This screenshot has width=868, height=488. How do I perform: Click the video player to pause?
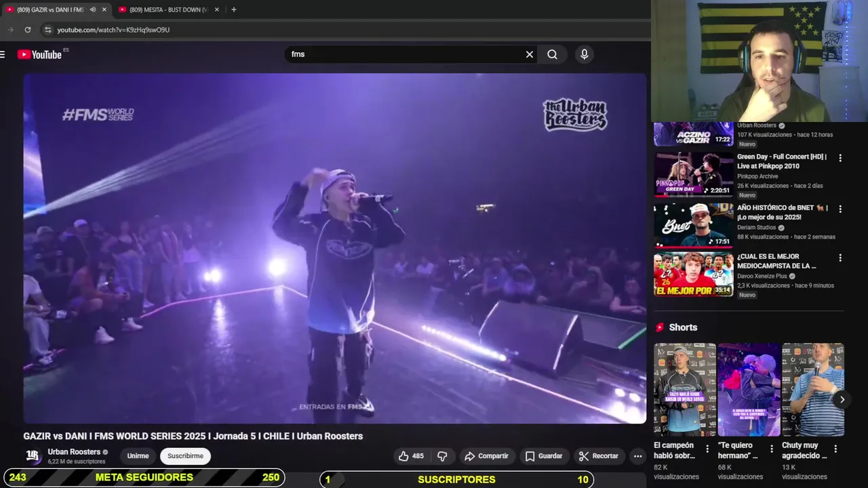[x=335, y=248]
